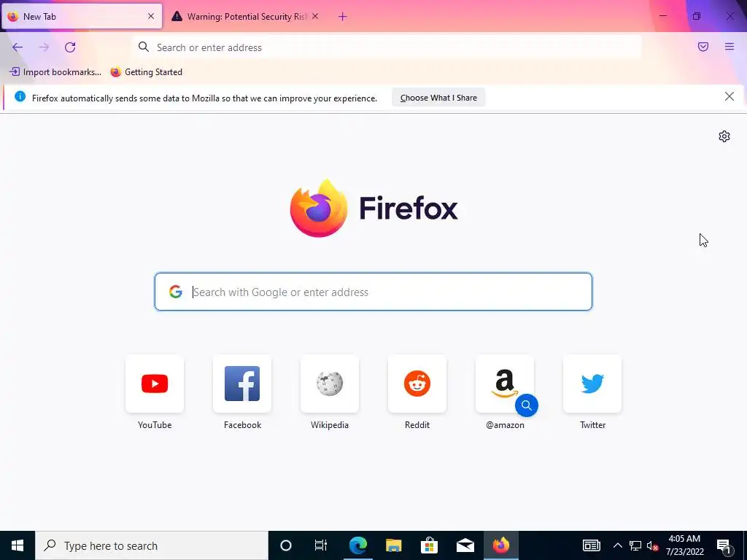747x560 pixels.
Task: Reload the current page
Action: [x=70, y=47]
